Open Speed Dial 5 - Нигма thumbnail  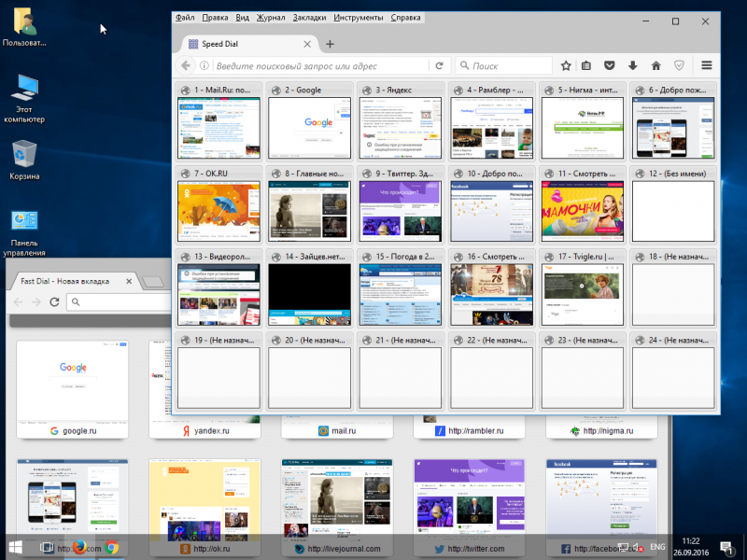click(x=582, y=128)
